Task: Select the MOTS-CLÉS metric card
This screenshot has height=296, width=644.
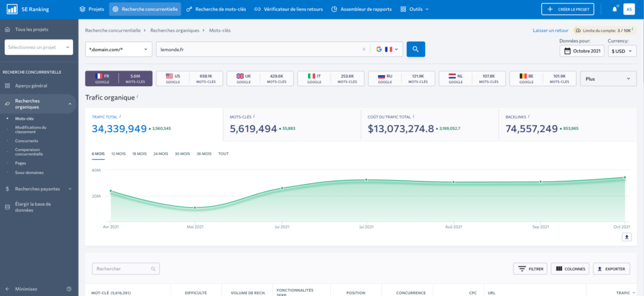Action: (292, 125)
